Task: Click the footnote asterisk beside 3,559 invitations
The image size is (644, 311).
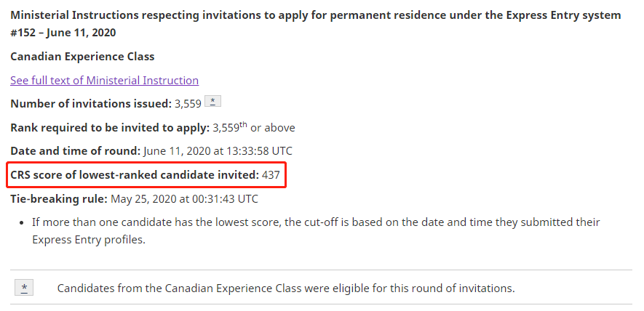Action: 212,102
